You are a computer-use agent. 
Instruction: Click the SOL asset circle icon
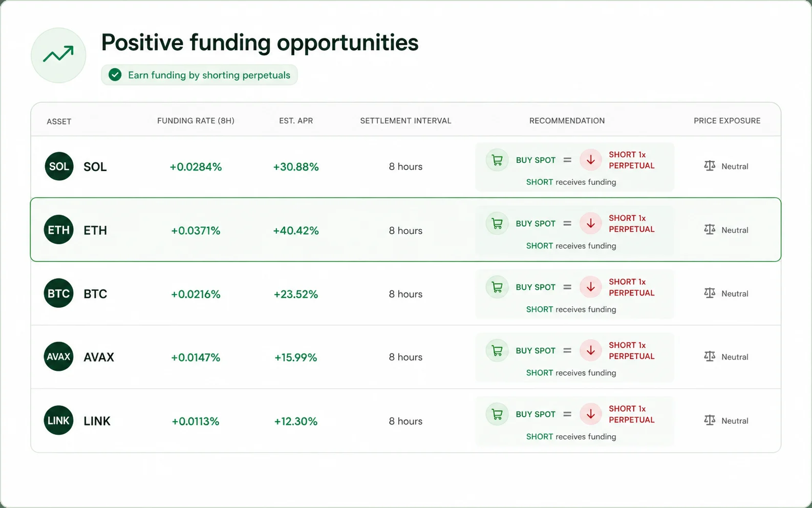(59, 166)
